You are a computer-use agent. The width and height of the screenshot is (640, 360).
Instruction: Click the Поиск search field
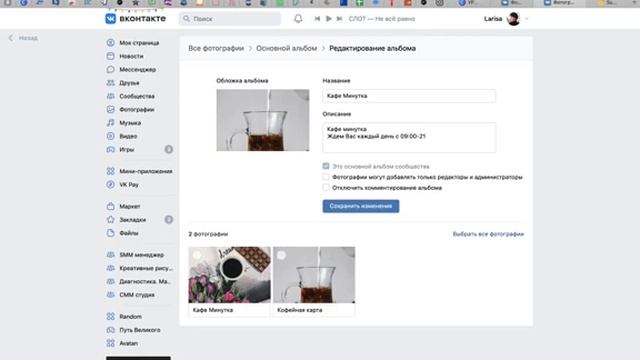pos(230,19)
